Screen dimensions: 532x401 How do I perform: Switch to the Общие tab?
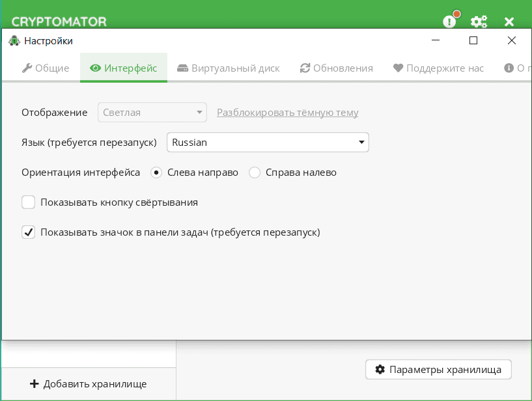pyautogui.click(x=46, y=68)
